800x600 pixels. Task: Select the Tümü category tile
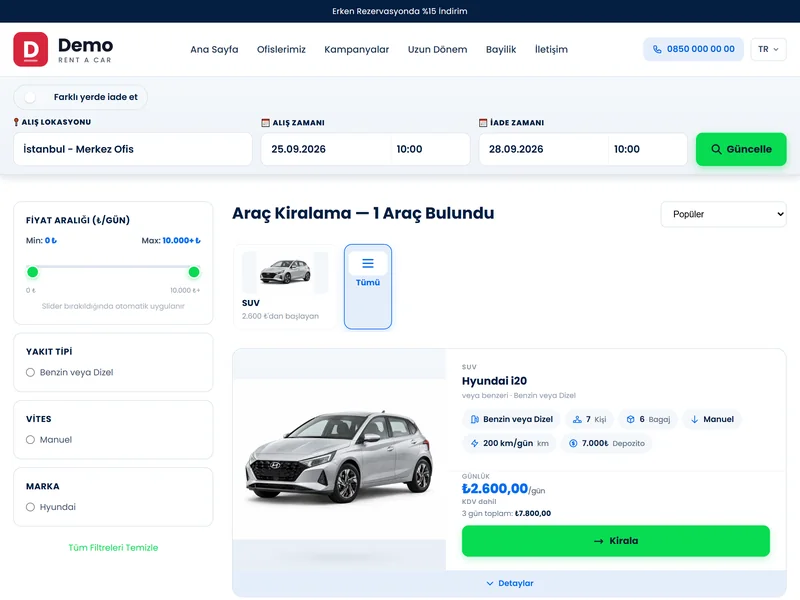click(368, 287)
